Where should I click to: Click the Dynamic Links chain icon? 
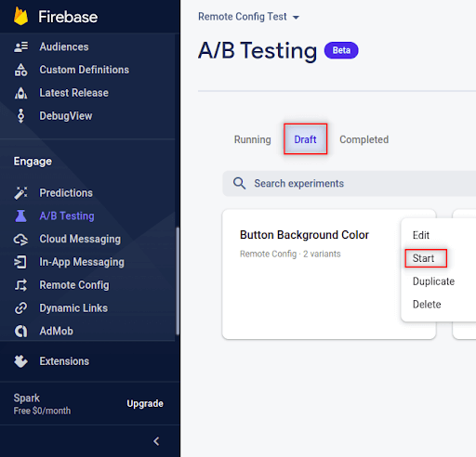click(20, 308)
